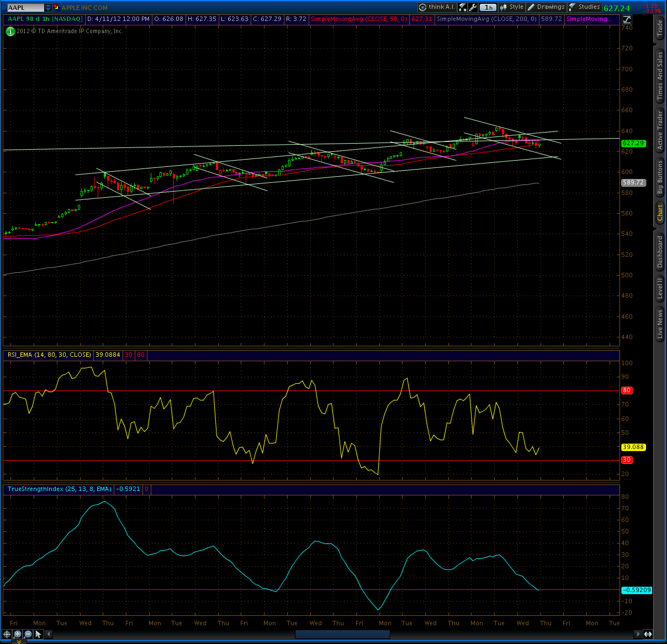Click the SimpleMovingAvg (CLOSE, 200, 0) label
Image resolution: width=667 pixels, height=644 pixels.
(x=486, y=19)
